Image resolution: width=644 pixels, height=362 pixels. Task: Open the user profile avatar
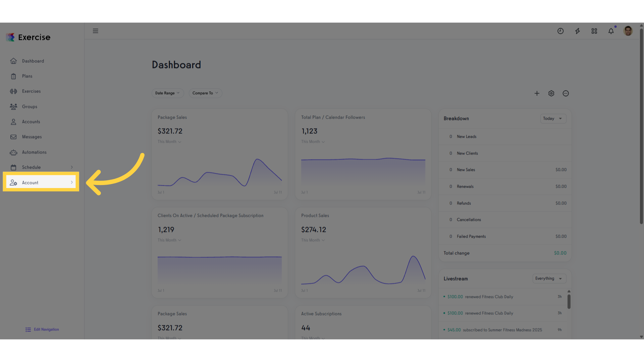[x=628, y=31]
